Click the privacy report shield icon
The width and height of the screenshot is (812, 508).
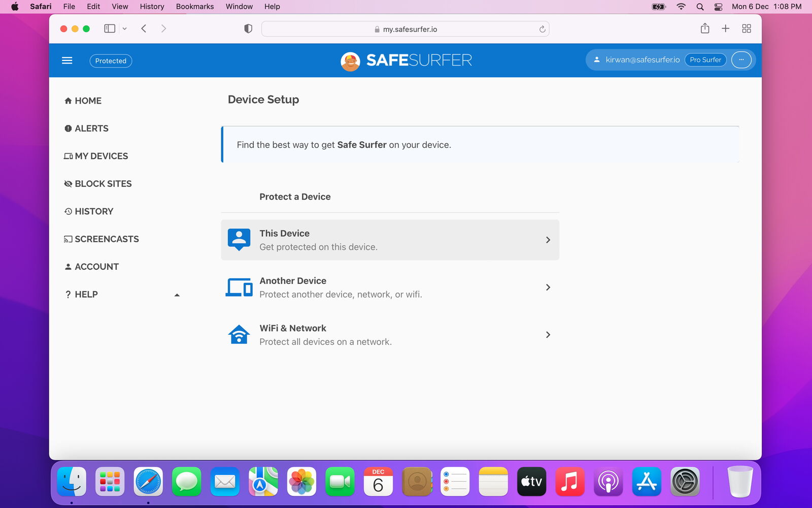click(x=248, y=29)
